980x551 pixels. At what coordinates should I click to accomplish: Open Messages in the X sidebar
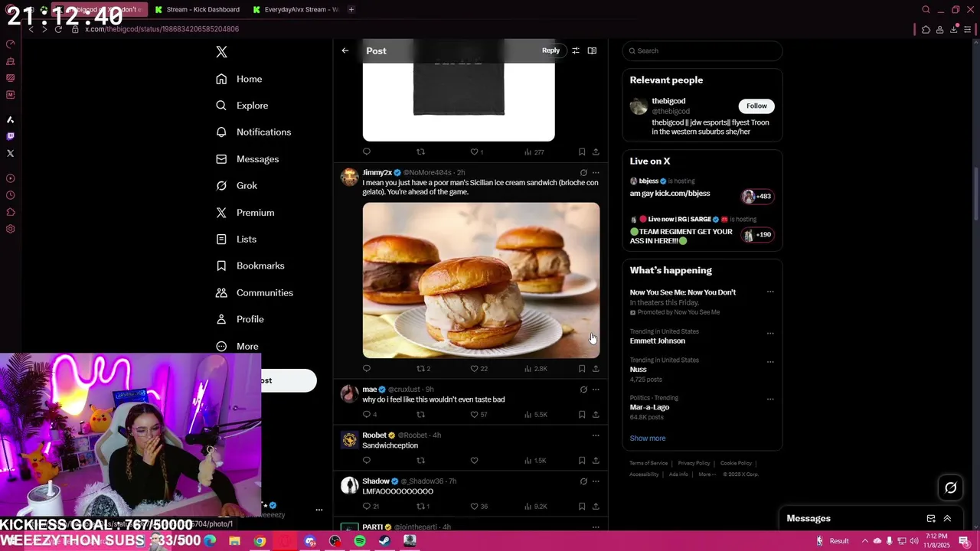click(247, 159)
